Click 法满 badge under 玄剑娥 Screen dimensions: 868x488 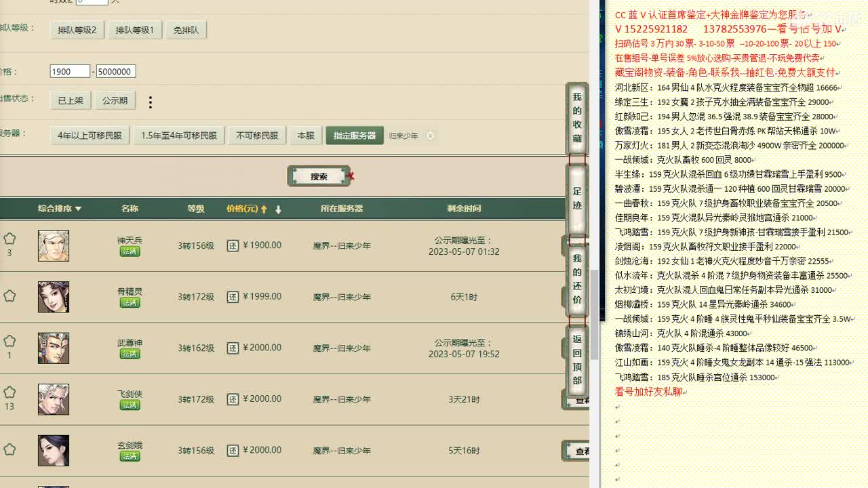[130, 456]
